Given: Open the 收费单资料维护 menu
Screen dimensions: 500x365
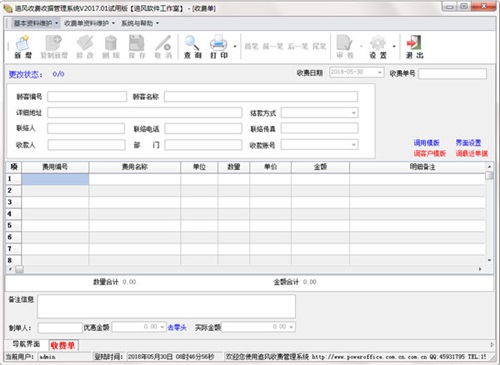Looking at the screenshot, I should [x=89, y=23].
